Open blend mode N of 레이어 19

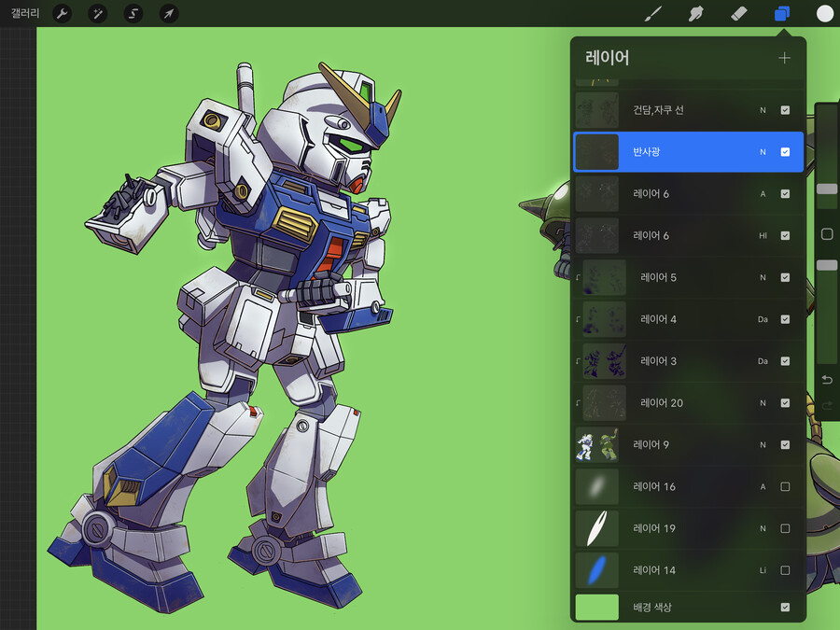click(763, 528)
